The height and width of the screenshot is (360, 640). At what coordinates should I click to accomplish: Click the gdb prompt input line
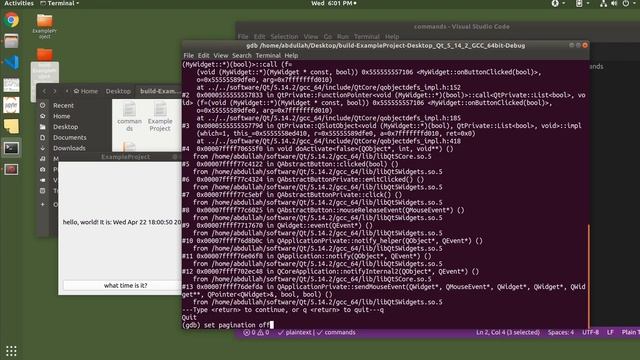click(228, 325)
